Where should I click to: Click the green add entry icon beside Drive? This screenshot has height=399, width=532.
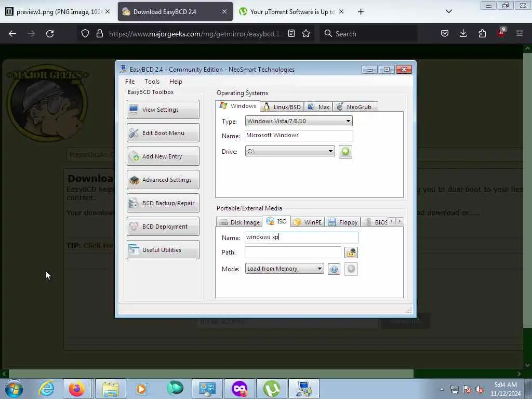coord(345,151)
